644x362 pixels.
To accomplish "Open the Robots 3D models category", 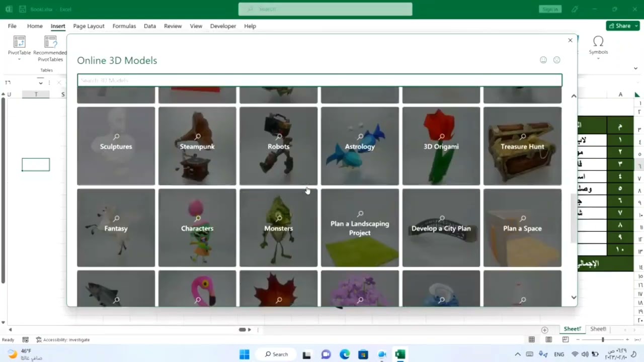I will (279, 146).
